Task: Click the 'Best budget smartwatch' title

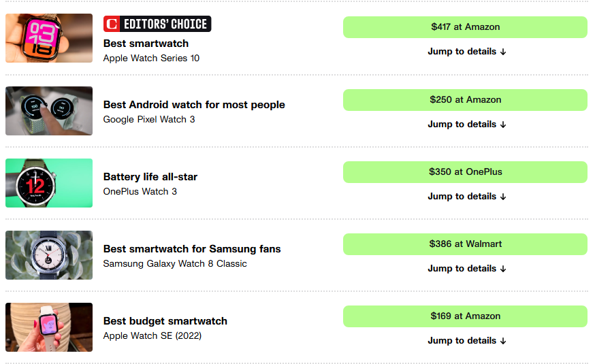Action: pyautogui.click(x=165, y=321)
